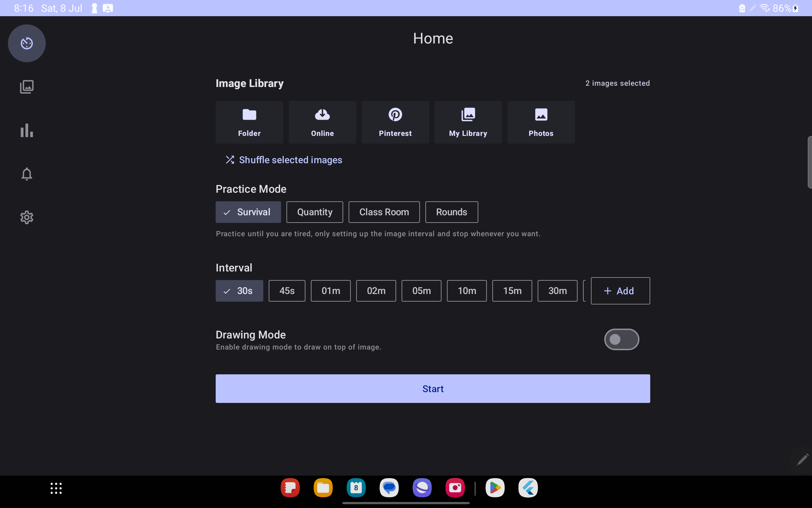The width and height of the screenshot is (812, 508).
Task: Select the 30s interval chip
Action: tap(239, 291)
